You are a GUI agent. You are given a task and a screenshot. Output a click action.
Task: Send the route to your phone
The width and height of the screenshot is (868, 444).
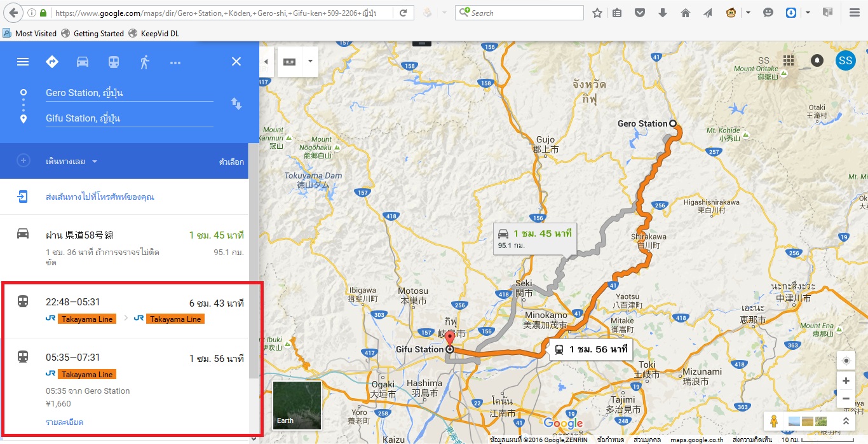pyautogui.click(x=100, y=197)
